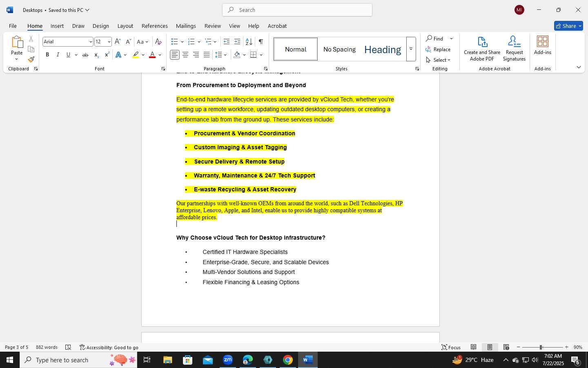Adjust the zoom slider
The height and width of the screenshot is (368, 588).
point(541,347)
